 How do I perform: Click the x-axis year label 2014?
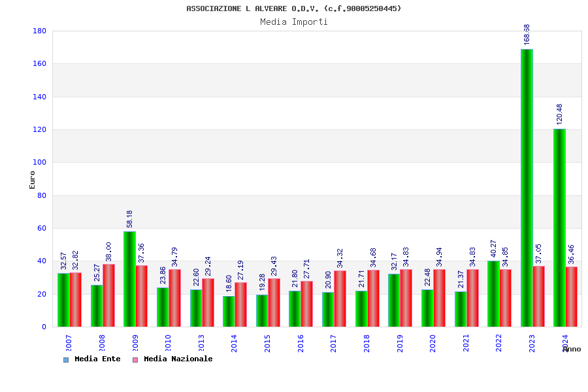tap(234, 343)
